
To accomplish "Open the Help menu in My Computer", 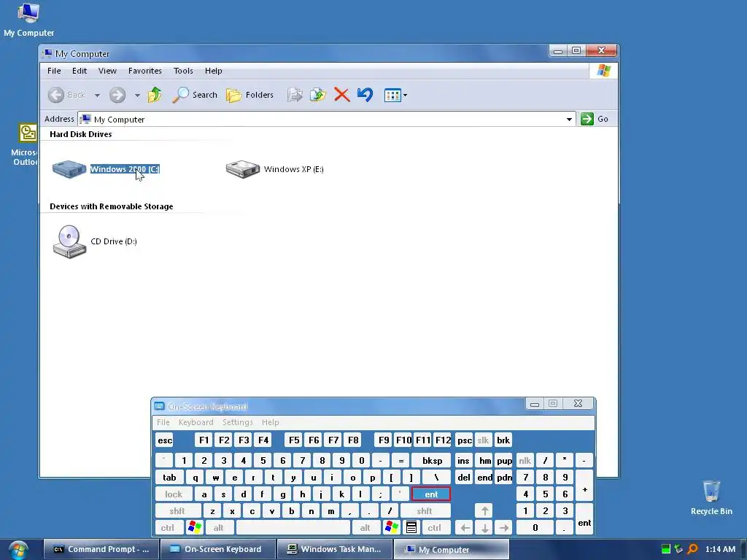I will [x=214, y=71].
